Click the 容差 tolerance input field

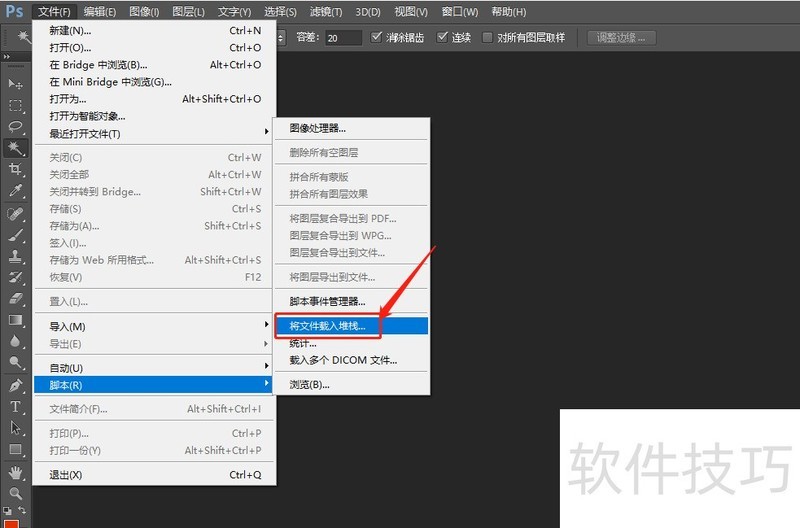(x=343, y=37)
